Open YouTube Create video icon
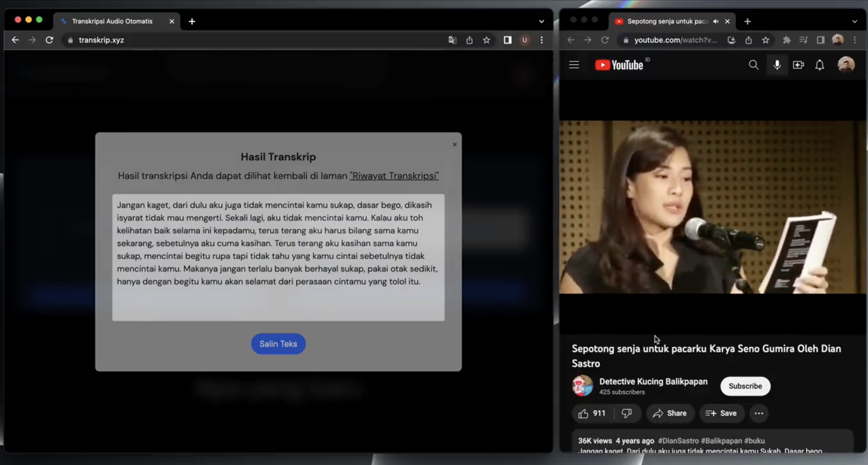 pos(798,65)
